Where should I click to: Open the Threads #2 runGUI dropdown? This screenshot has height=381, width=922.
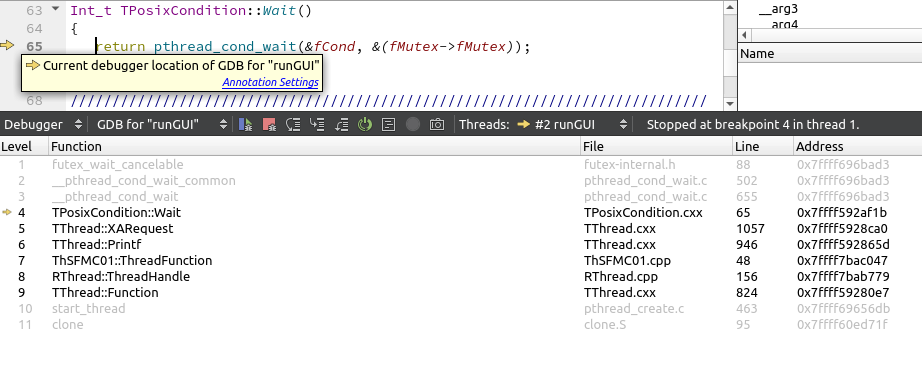572,125
